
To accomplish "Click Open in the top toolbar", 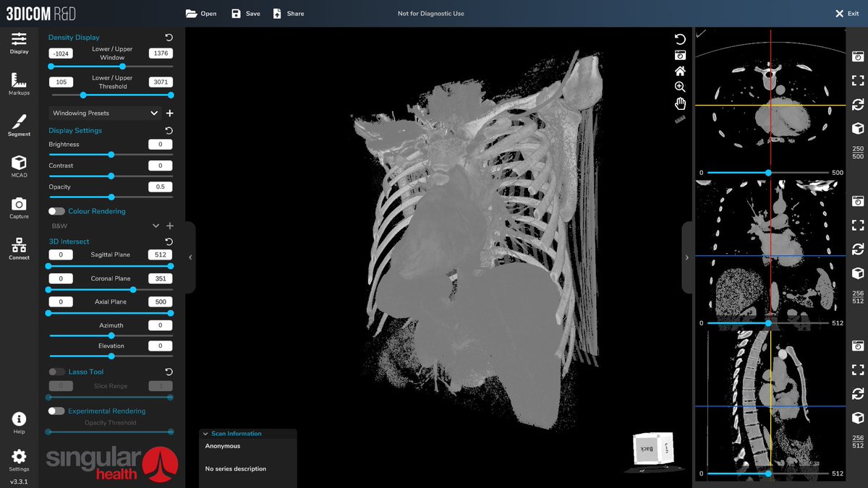I will [x=201, y=14].
